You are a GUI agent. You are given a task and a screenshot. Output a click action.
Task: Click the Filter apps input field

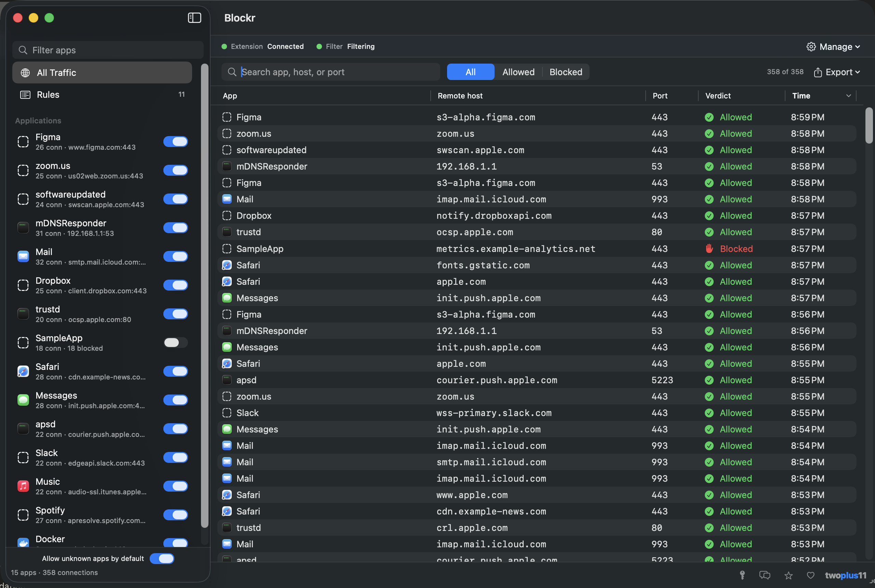(108, 50)
